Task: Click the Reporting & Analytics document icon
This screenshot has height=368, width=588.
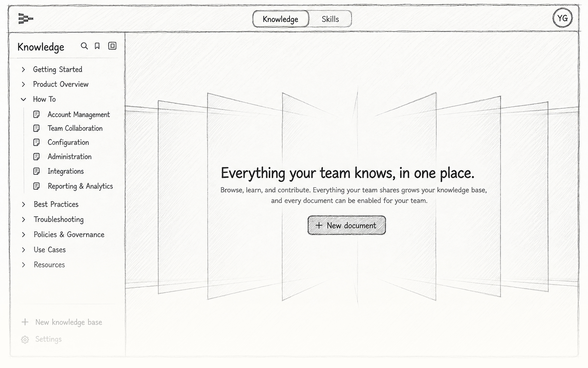Action: coord(36,186)
